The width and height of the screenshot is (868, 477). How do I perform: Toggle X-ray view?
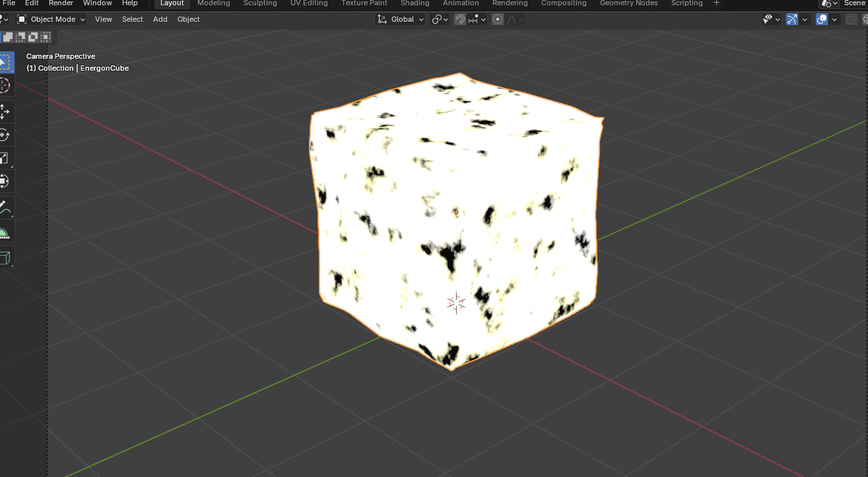851,19
